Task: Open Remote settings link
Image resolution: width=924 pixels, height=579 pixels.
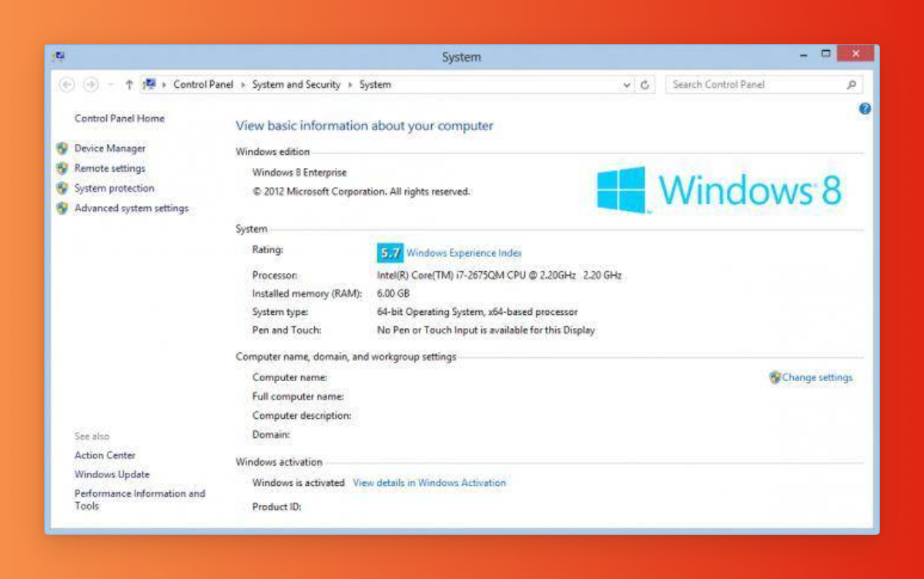Action: (110, 169)
